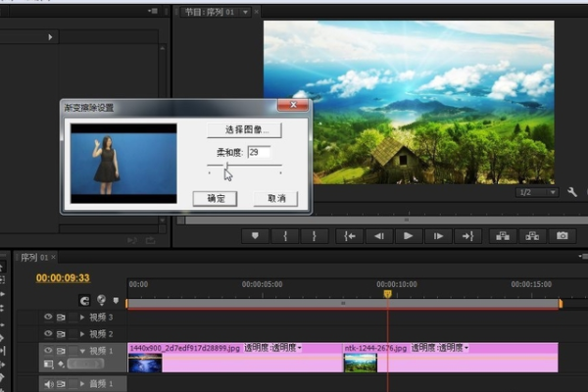Expand the 视频 3 track triangle

(82, 318)
